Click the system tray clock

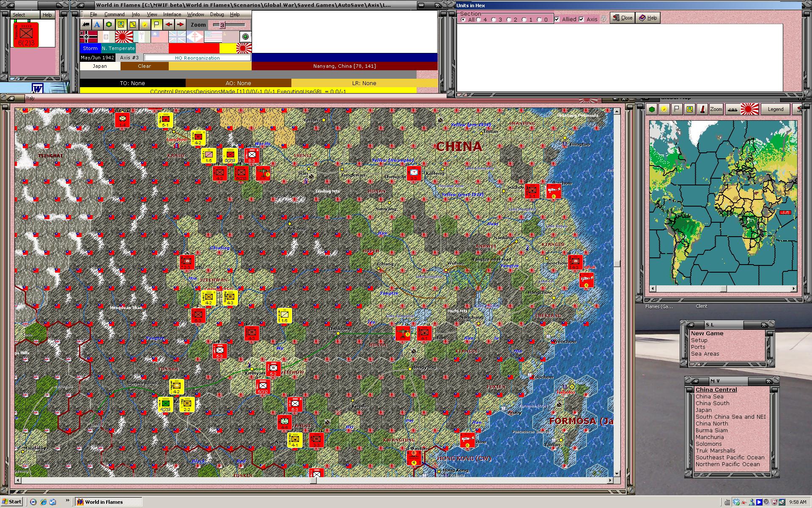pos(798,502)
